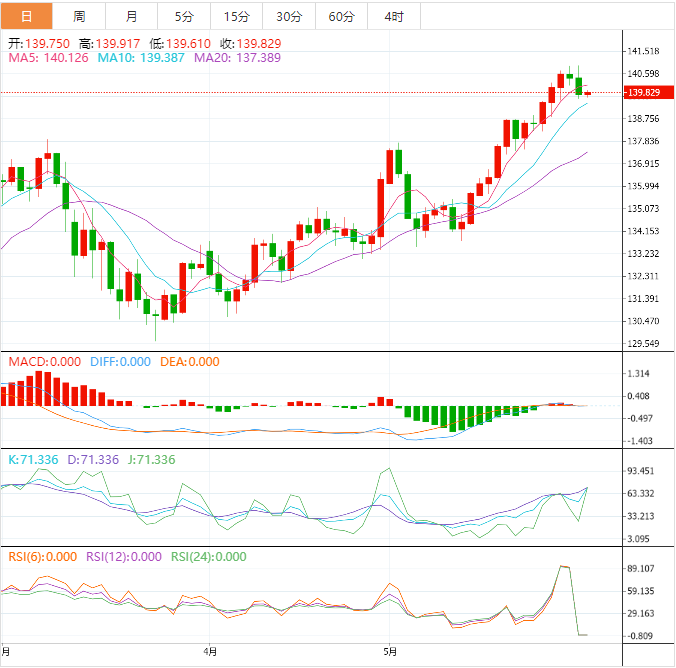Click the 开:139.750 open value

click(x=39, y=44)
